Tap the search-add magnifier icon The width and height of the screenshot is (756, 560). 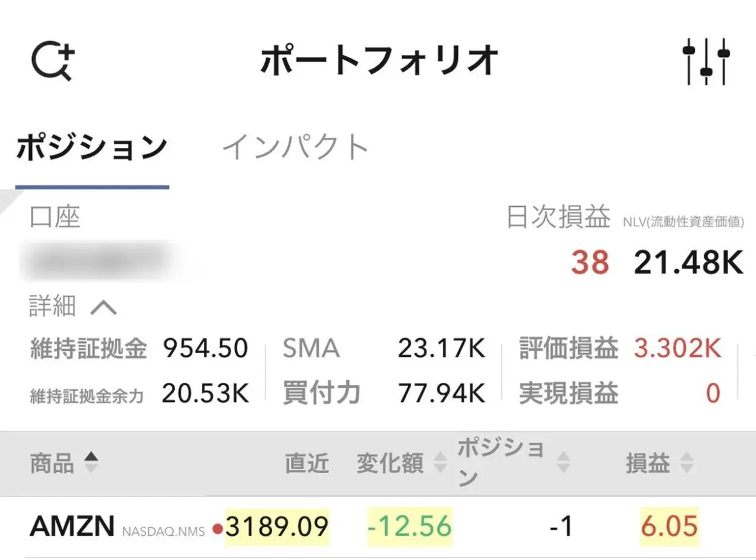point(53,60)
